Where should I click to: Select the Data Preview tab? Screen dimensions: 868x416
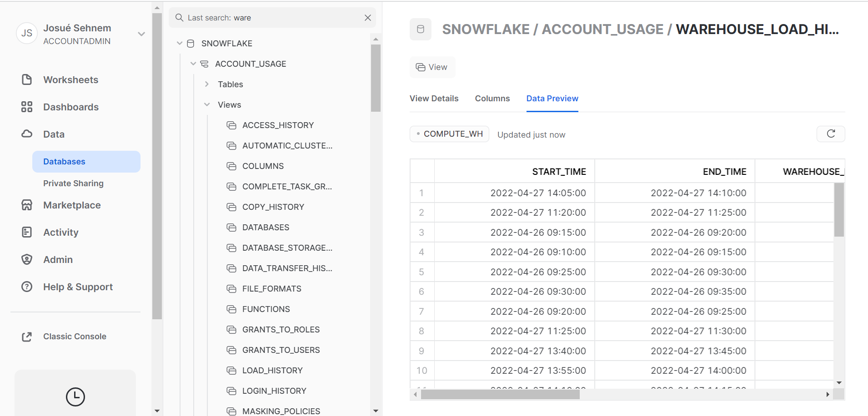pos(552,99)
